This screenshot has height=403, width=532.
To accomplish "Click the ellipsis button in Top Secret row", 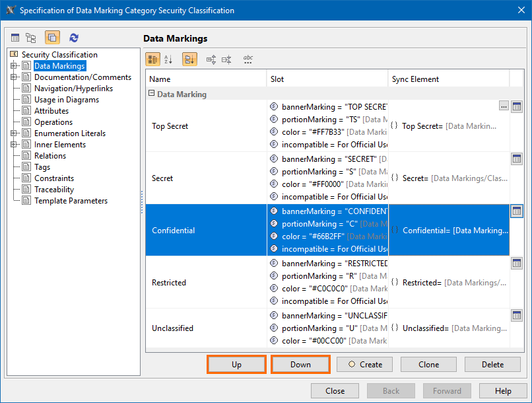I will [x=504, y=106].
